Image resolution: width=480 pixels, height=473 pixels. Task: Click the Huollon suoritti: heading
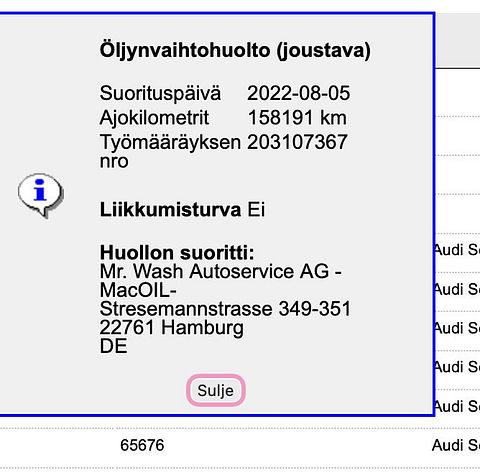pyautogui.click(x=177, y=253)
